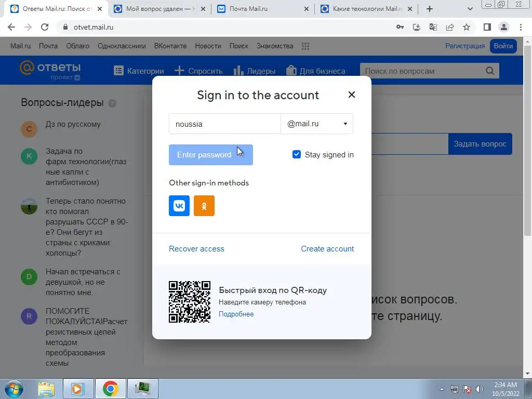Open the Windows Start button

pos(14,389)
